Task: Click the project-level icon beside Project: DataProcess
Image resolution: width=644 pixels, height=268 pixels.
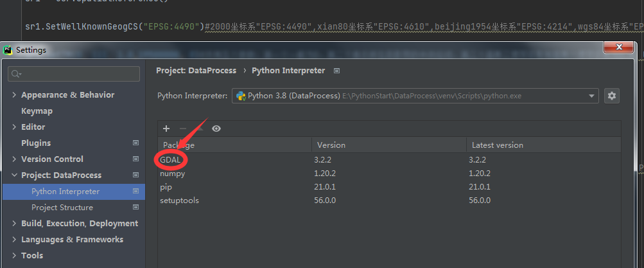Action: (136, 175)
